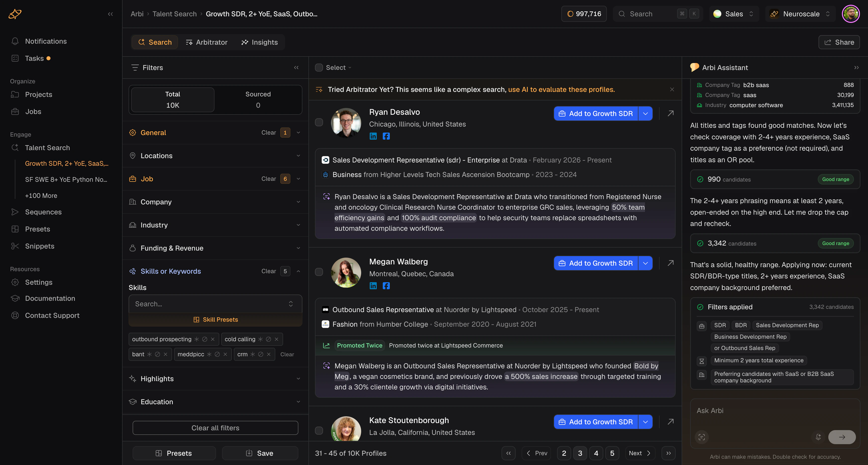Open Megan Walberg's Facebook profile icon
The image size is (868, 465).
pos(386,286)
